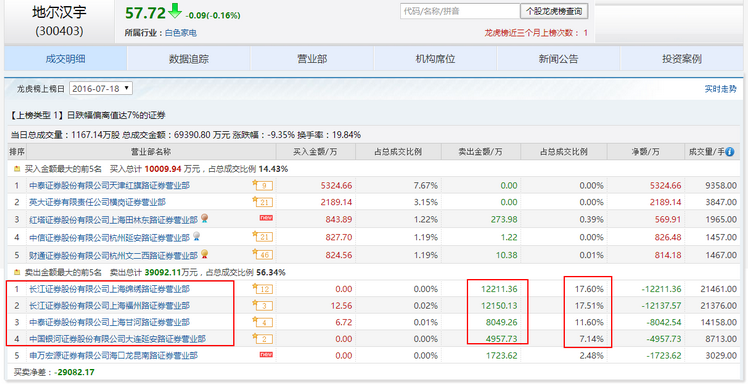Viewport: 748px width, 384px height.
Task: Click the green down arrow beside price 57.72
Action: click(x=175, y=10)
